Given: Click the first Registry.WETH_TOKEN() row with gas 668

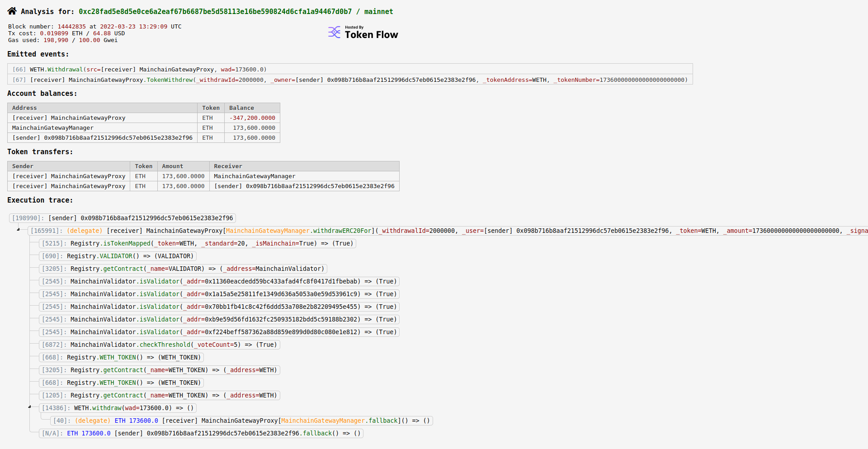Looking at the screenshot, I should 121,357.
